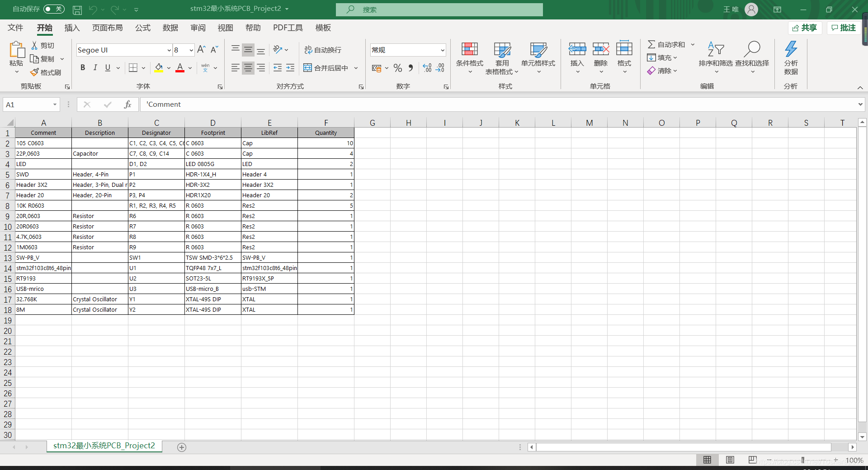Viewport: 868px width, 470px height.
Task: Apply comma thousands separator style
Action: 410,68
